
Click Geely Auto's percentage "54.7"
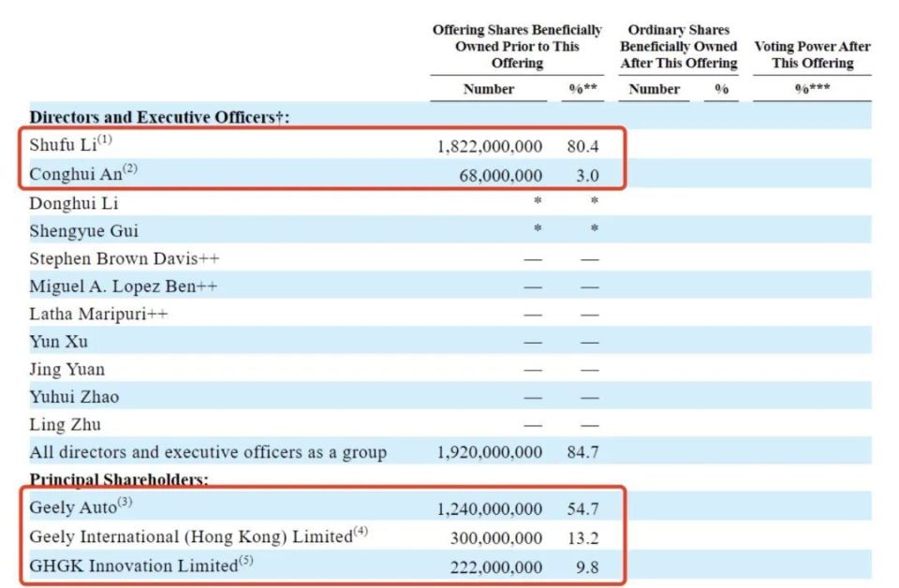coord(583,509)
